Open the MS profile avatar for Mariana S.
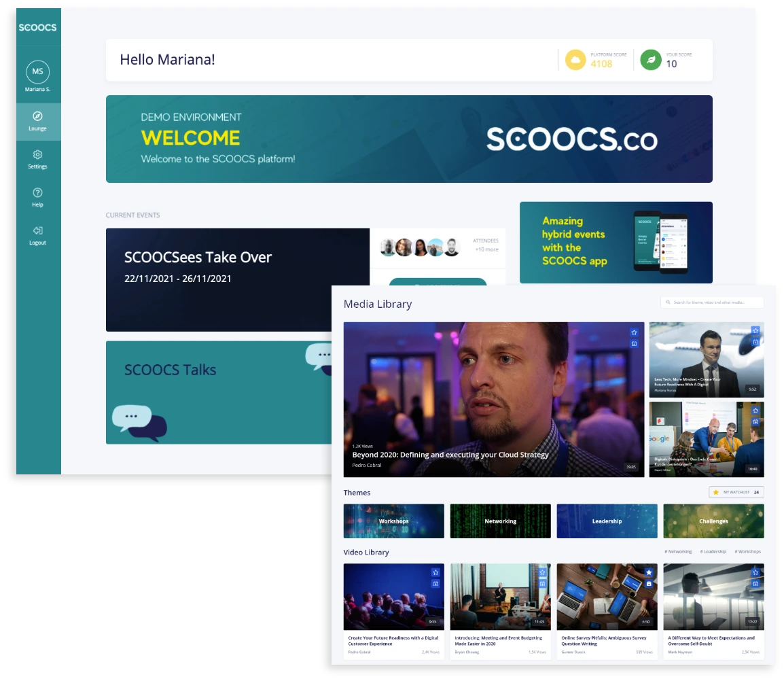The image size is (784, 681). pyautogui.click(x=37, y=71)
